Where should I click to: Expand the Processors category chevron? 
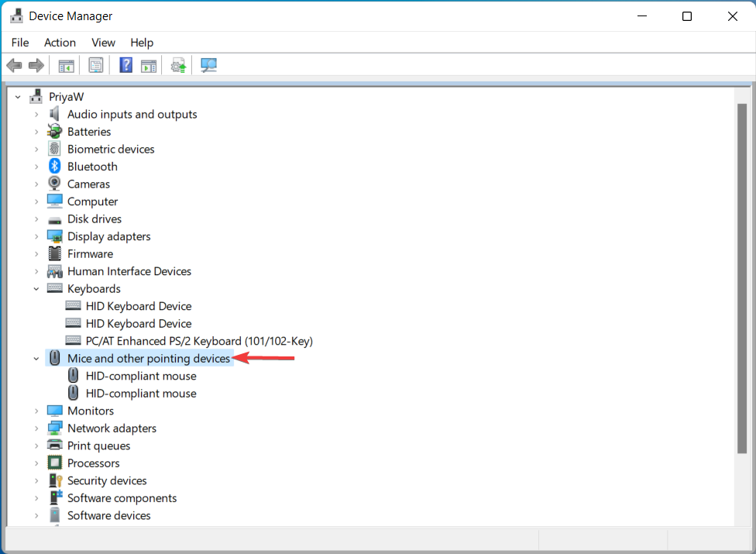tap(36, 463)
